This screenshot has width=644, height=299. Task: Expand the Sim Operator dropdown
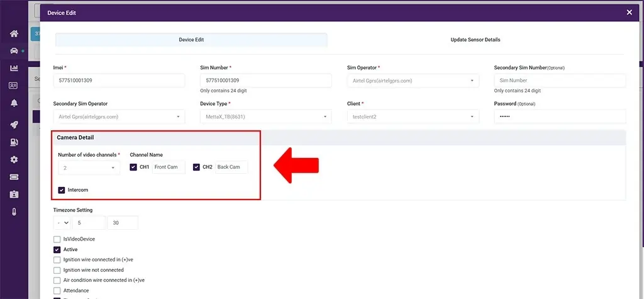413,81
